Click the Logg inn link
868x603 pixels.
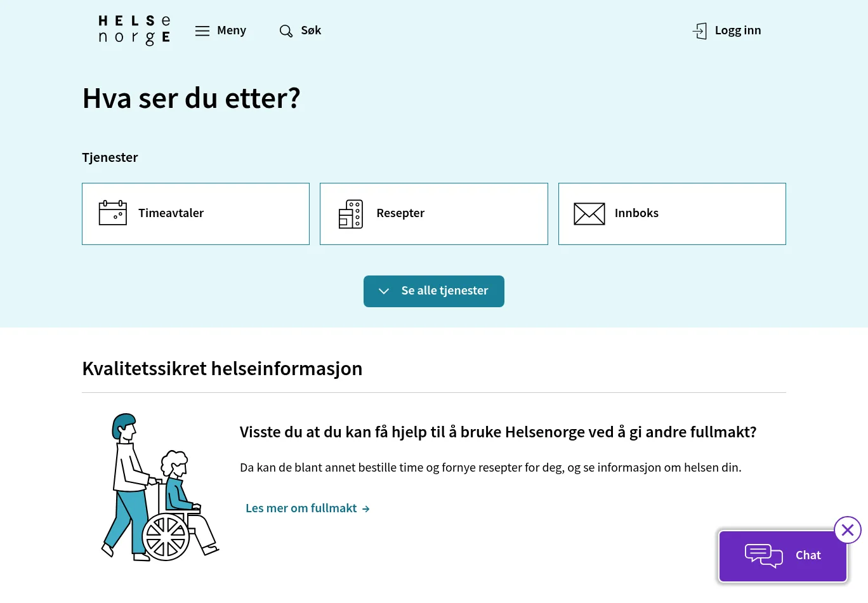[x=737, y=30]
